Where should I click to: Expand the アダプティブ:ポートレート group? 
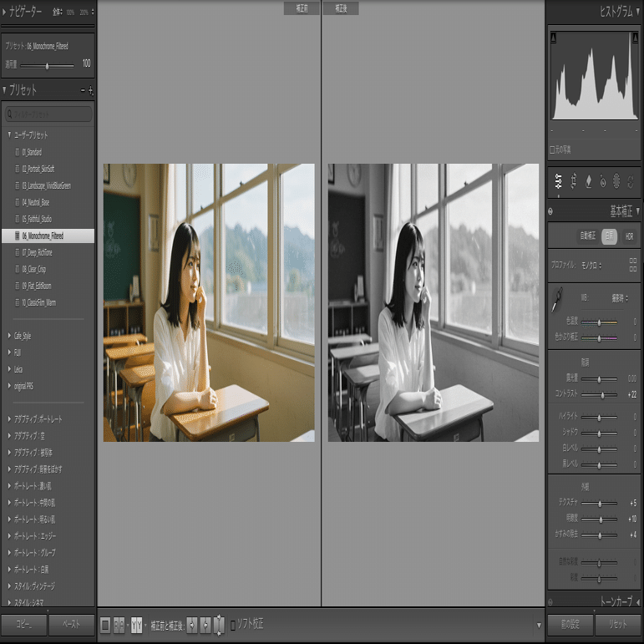(9, 419)
